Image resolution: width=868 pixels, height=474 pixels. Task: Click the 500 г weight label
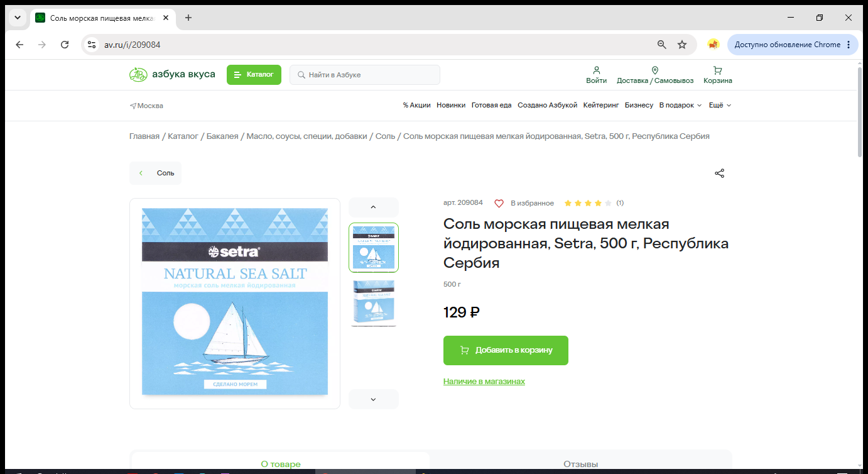point(452,284)
